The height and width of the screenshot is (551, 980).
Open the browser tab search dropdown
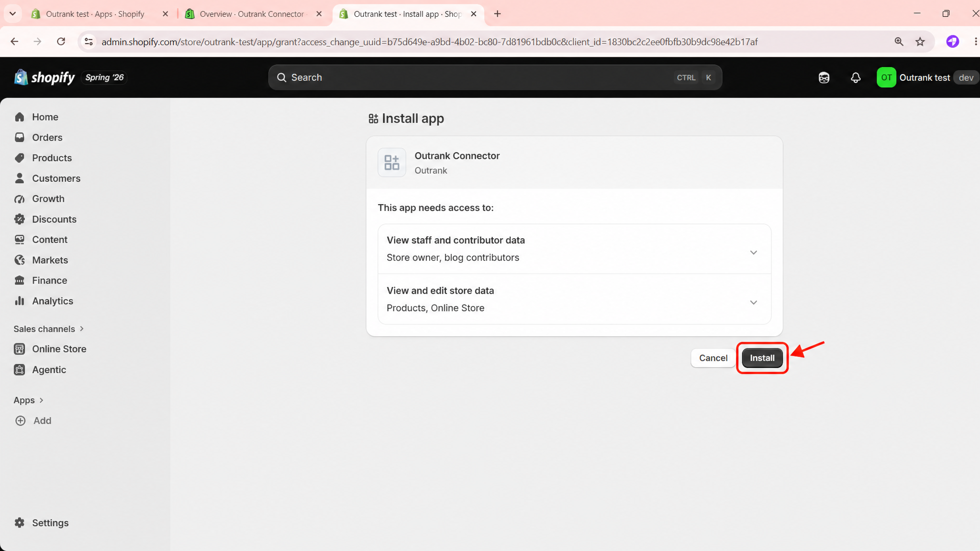tap(13, 14)
